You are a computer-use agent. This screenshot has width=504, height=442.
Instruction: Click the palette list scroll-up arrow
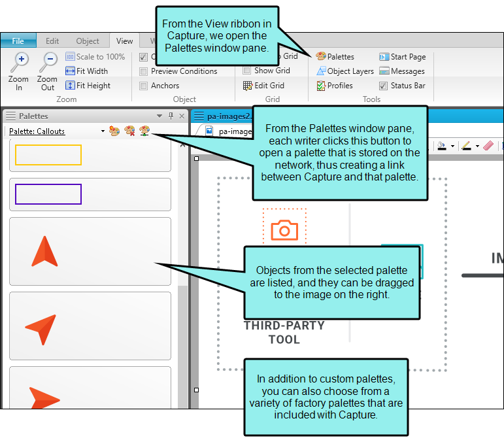coord(182,145)
